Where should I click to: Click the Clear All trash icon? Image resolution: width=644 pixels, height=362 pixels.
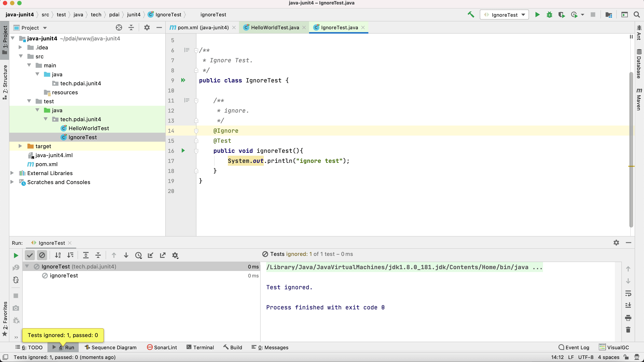628,330
